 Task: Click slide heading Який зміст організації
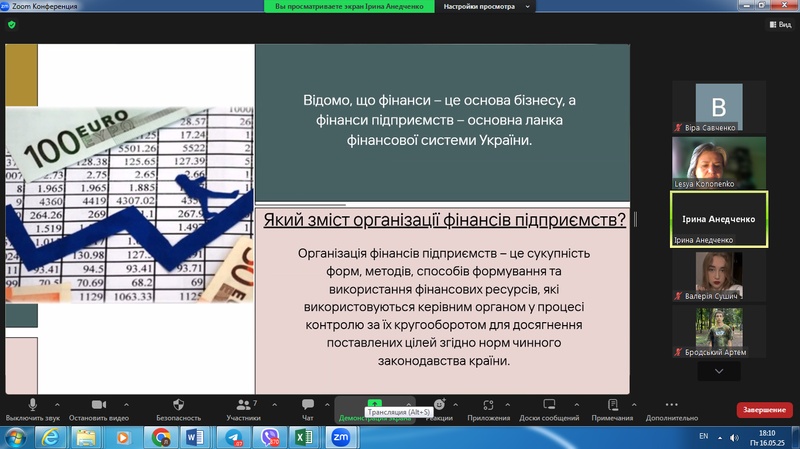pos(444,220)
